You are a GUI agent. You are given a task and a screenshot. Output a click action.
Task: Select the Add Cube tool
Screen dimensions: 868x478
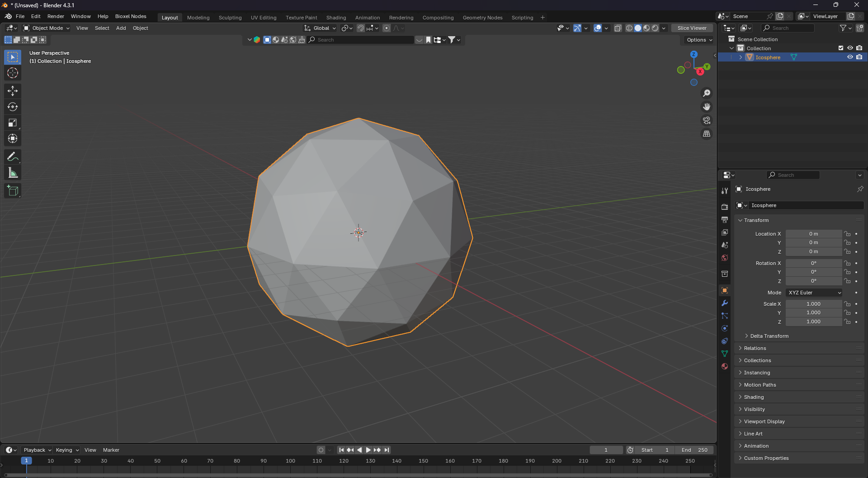pos(13,191)
